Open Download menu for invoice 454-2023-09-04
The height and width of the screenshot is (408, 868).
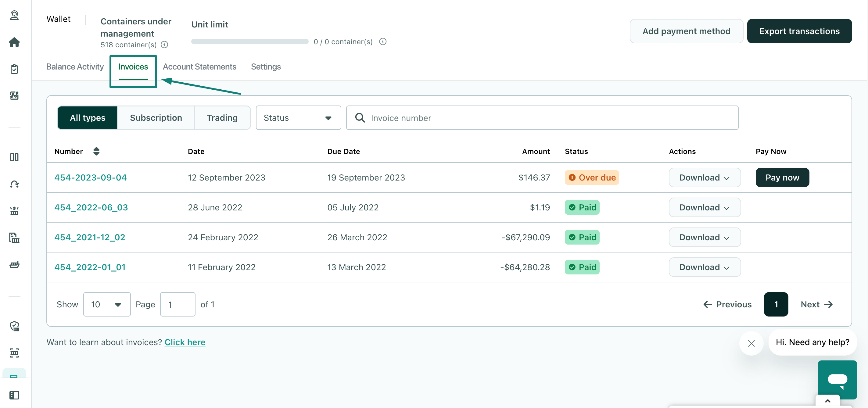coord(705,177)
